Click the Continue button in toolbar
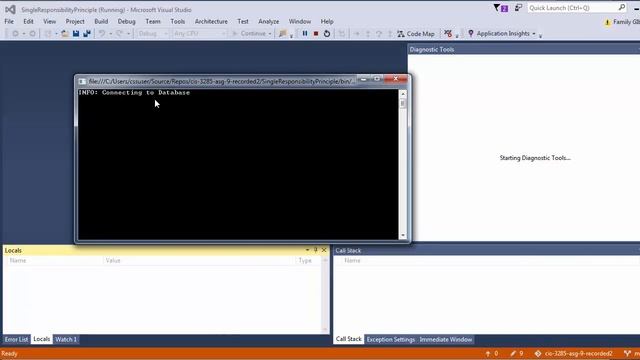 click(249, 33)
